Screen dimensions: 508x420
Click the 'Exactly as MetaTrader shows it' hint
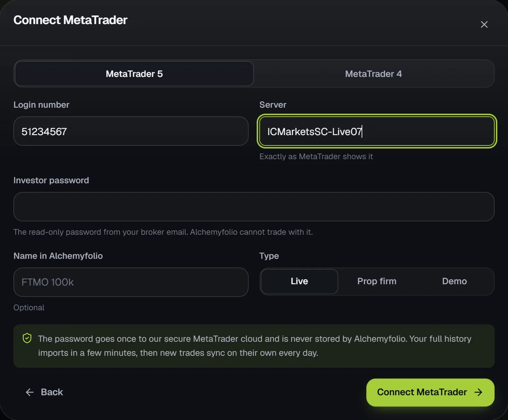click(x=316, y=157)
